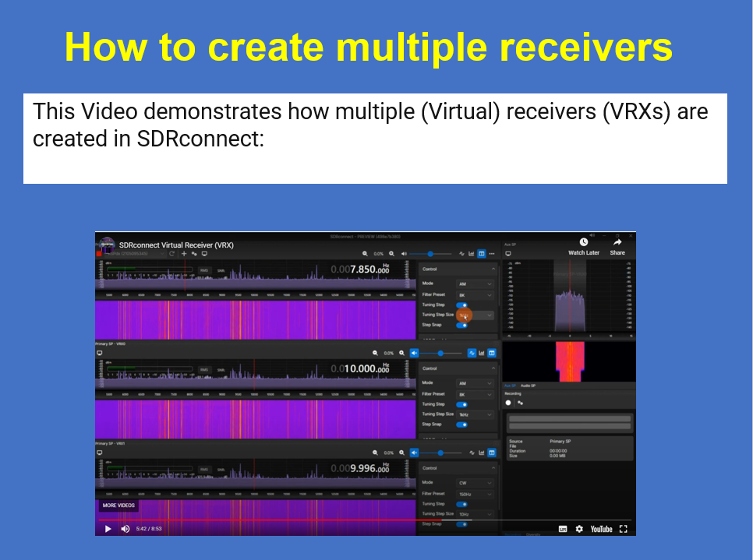753x560 pixels.
Task: Open Mode dropdown of 10.000 receiver
Action: click(475, 383)
